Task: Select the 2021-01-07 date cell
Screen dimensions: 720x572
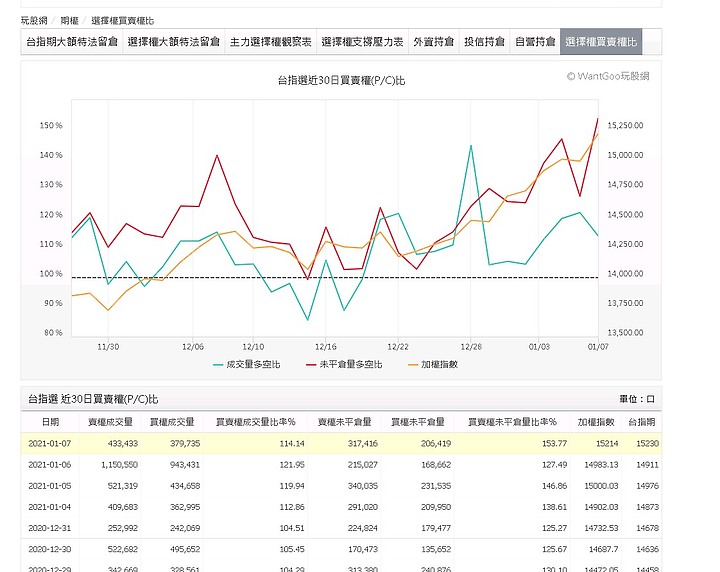Action: tap(50, 443)
